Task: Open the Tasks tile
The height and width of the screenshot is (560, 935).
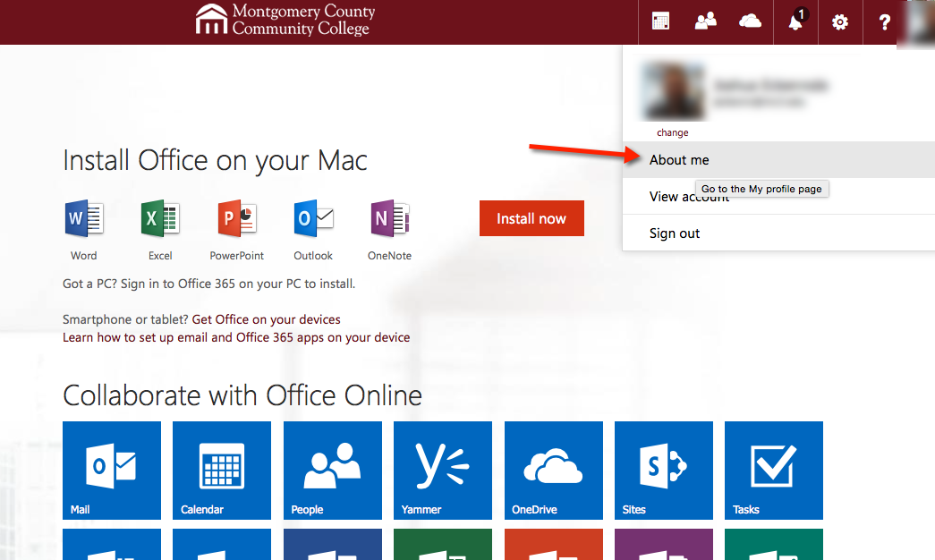Action: (774, 471)
